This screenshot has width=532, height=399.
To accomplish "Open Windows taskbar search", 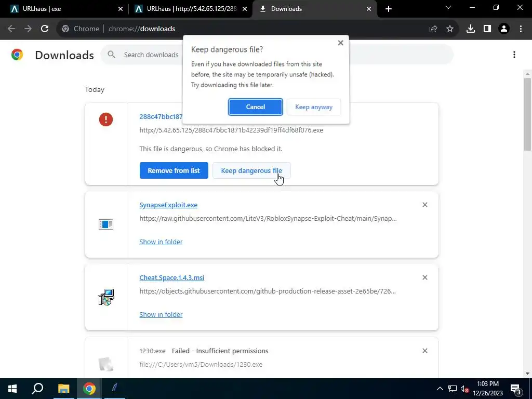I will [37, 389].
